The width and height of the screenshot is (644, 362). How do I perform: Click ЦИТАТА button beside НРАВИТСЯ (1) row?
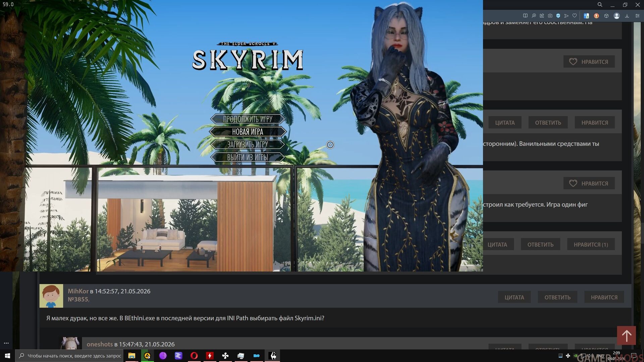(x=497, y=245)
